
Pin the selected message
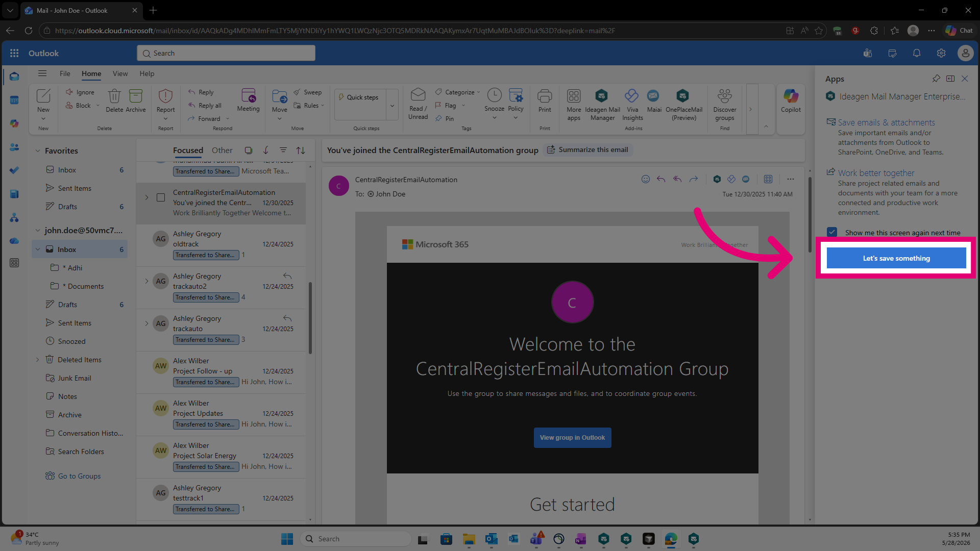click(445, 119)
